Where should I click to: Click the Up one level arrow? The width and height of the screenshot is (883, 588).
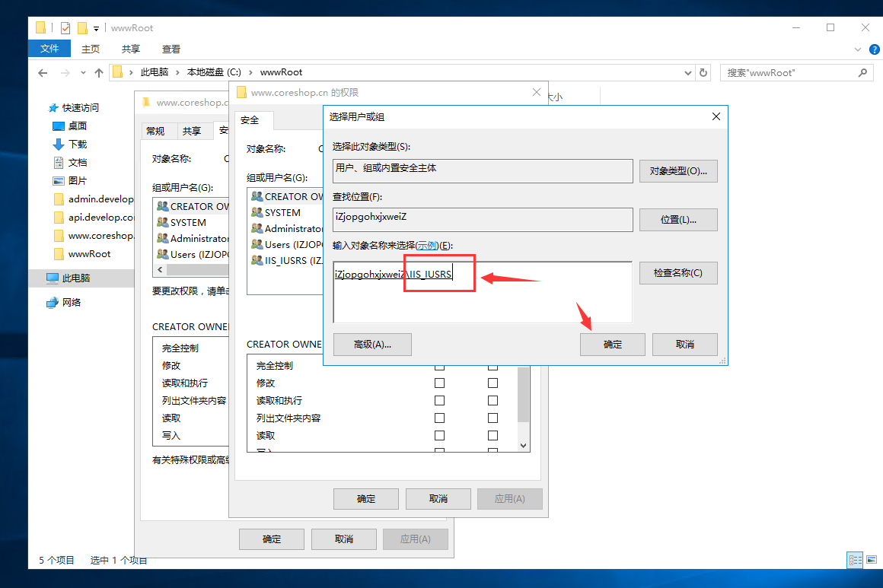click(x=98, y=73)
